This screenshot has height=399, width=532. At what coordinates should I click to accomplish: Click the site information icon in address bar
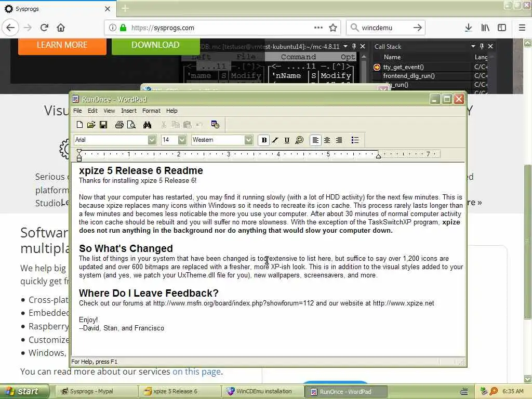pos(112,28)
